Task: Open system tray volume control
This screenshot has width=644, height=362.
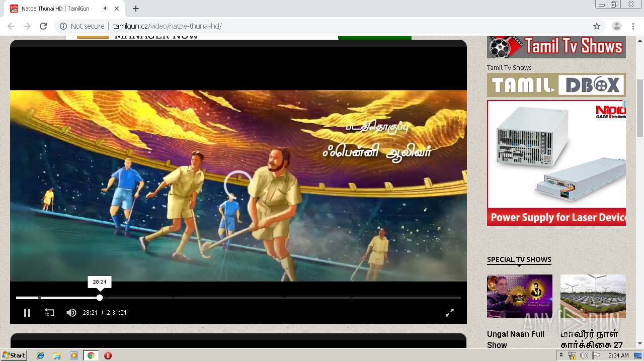Action: pos(584,355)
